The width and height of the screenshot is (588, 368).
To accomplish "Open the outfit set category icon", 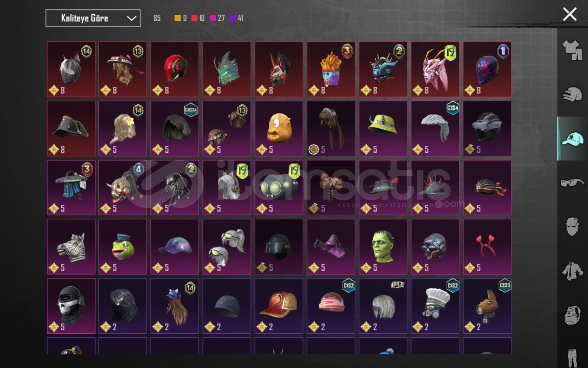I will [572, 50].
